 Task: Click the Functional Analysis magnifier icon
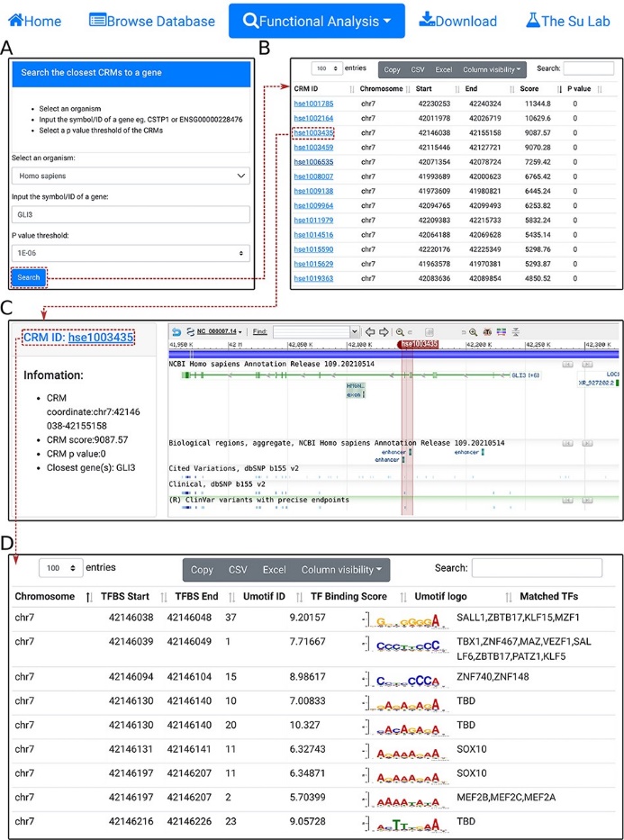point(250,21)
